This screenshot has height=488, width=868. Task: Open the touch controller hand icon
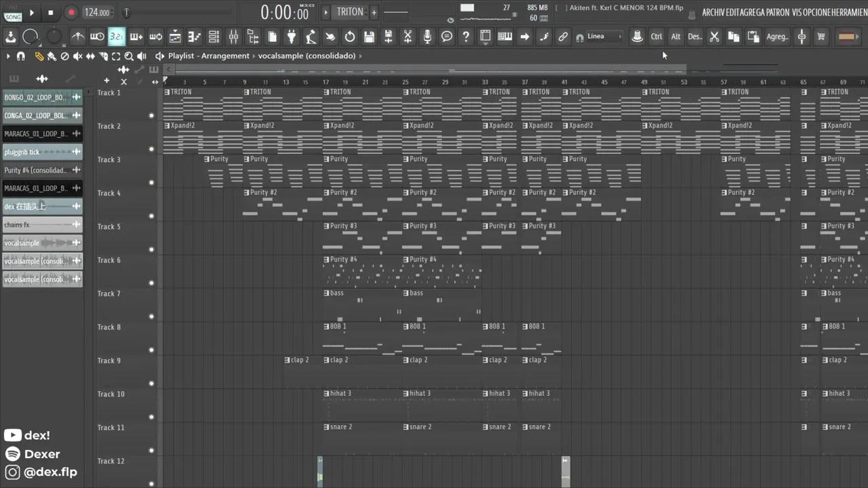[330, 37]
